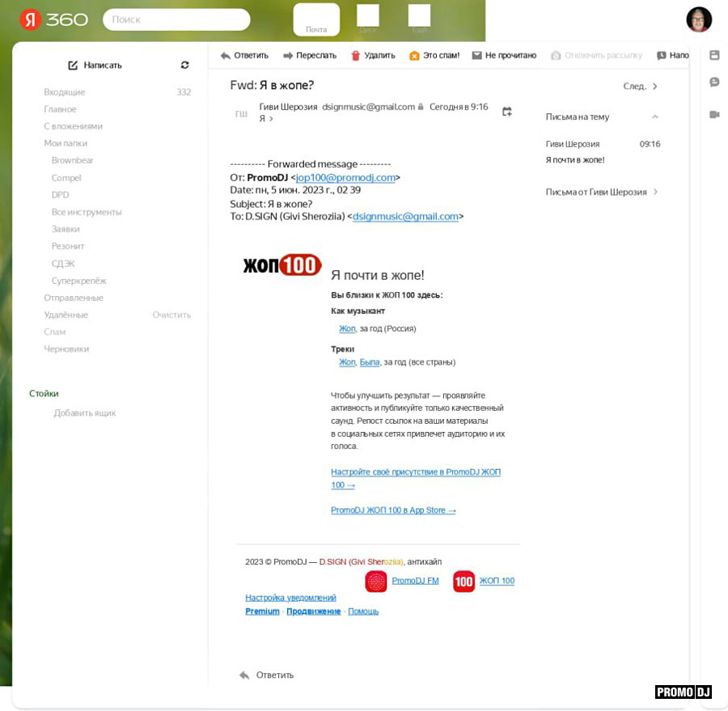728x711 pixels.
Task: Collapse the Письма на тему section
Action: click(x=654, y=116)
